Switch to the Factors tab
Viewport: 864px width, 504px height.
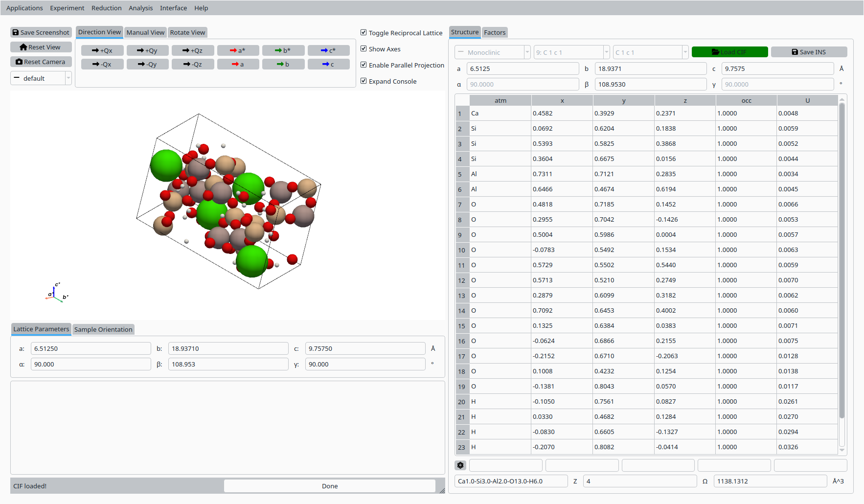click(495, 32)
